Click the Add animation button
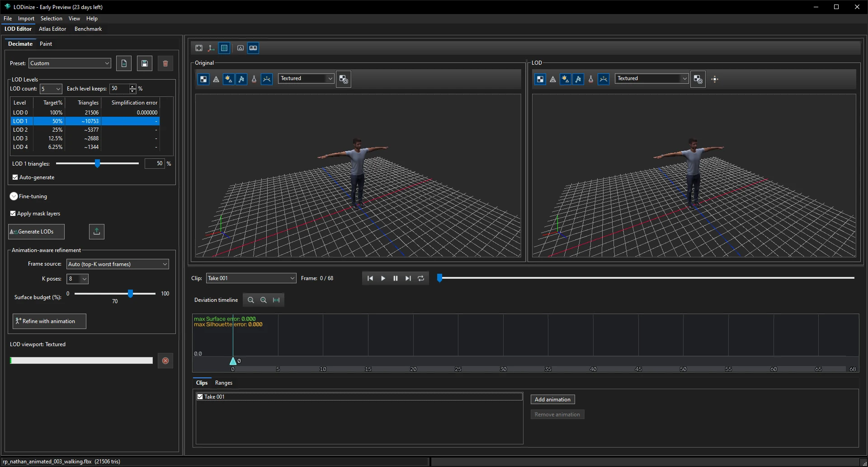The height and width of the screenshot is (467, 868). (x=552, y=400)
